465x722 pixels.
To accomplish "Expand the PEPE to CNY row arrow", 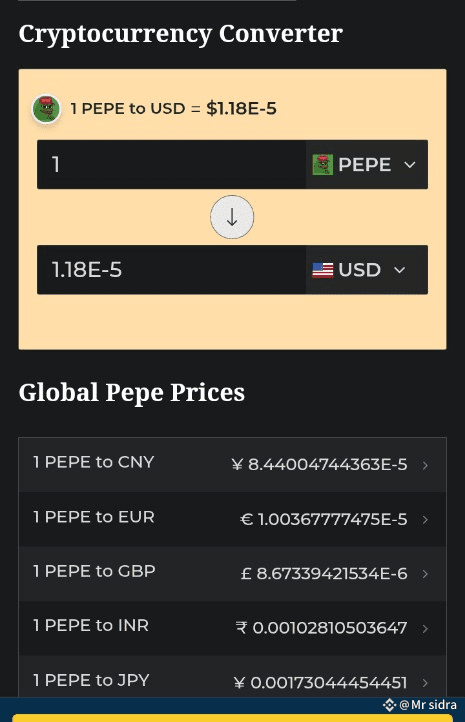I will point(425,465).
